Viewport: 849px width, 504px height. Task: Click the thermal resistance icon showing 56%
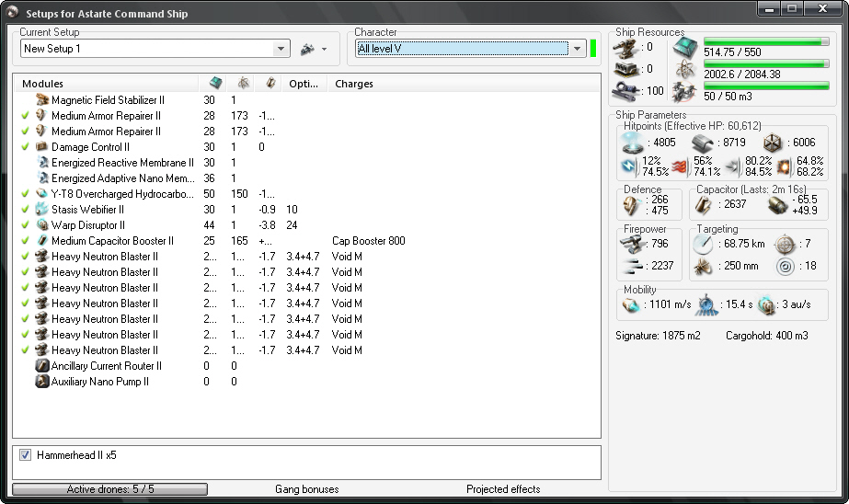[x=680, y=166]
